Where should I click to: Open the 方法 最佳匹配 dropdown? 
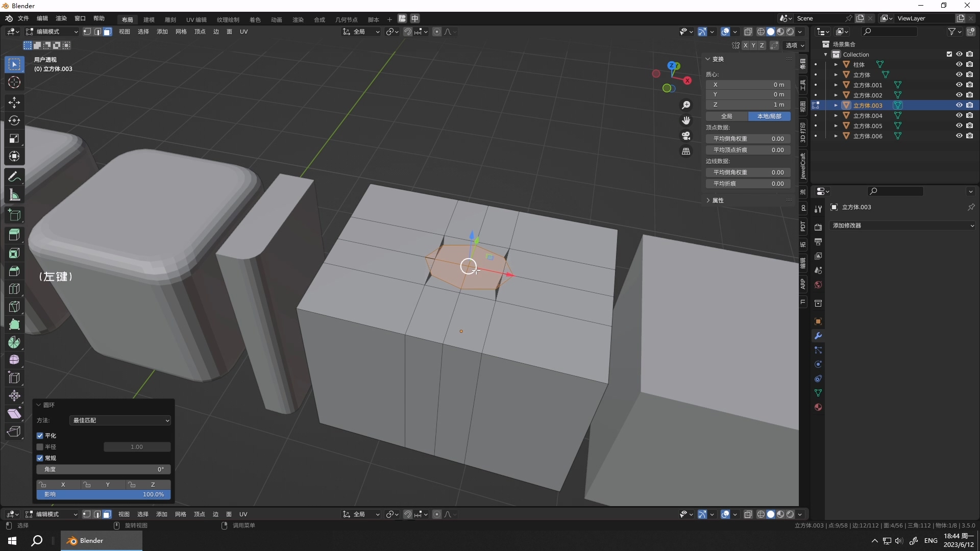coord(120,420)
